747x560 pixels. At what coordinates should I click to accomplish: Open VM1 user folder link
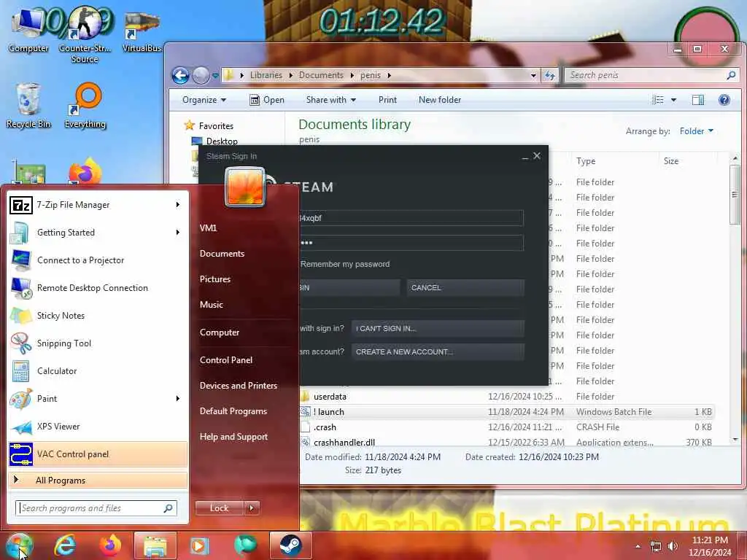click(208, 228)
